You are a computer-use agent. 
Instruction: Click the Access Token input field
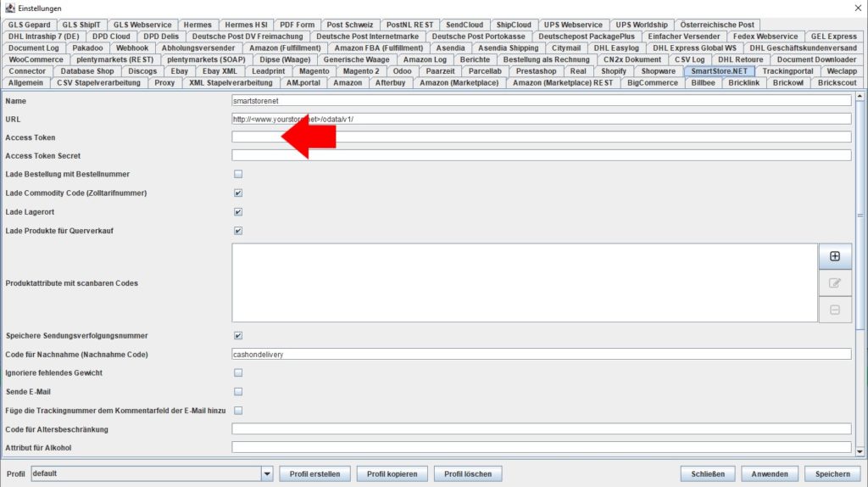[542, 137]
